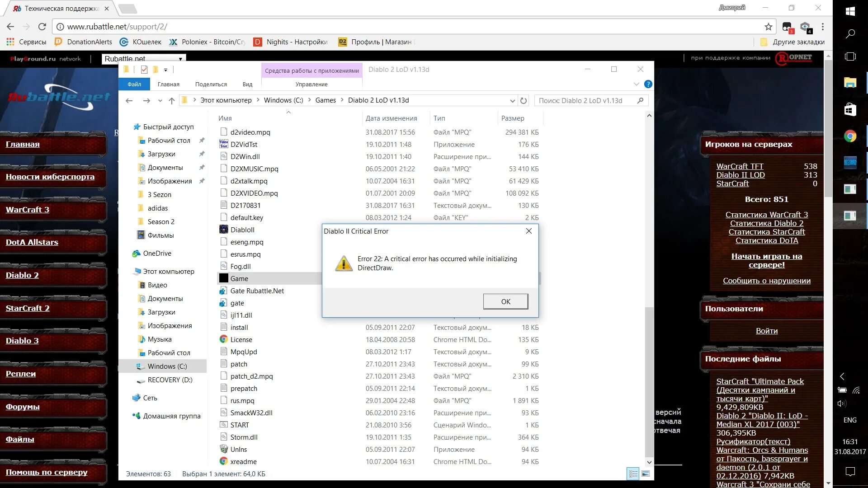Switch to large thumbnails view icon
This screenshot has height=488, width=868.
645,474
